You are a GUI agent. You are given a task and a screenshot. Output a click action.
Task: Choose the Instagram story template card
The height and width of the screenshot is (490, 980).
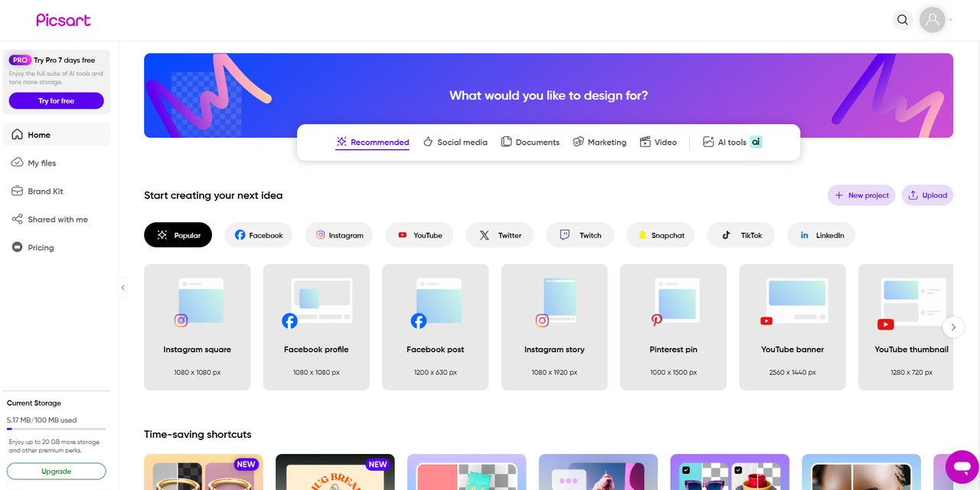(554, 327)
